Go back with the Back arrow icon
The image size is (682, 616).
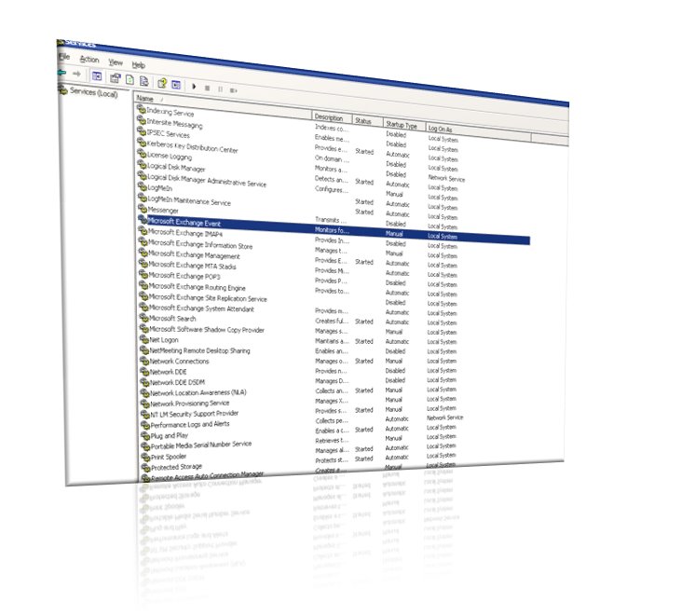61,72
